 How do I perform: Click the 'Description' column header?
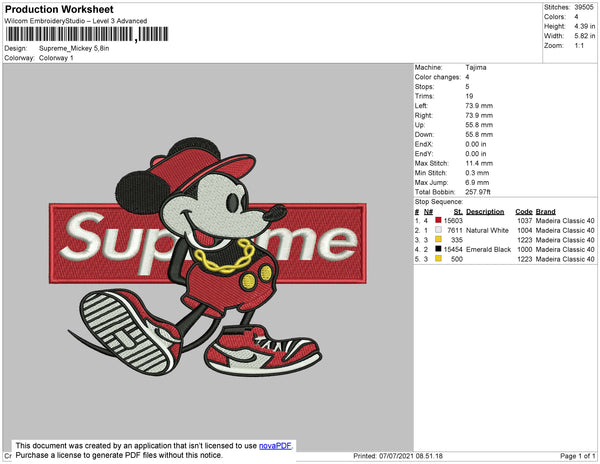tap(485, 212)
